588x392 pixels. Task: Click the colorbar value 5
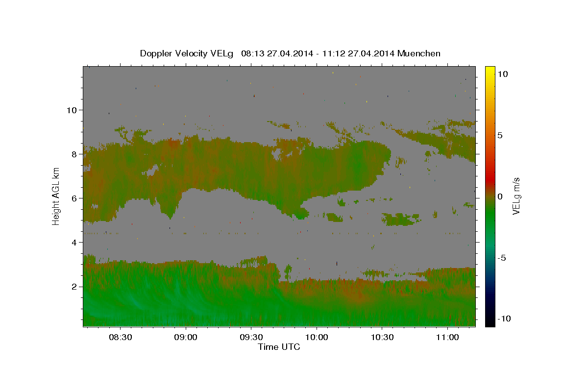500,135
